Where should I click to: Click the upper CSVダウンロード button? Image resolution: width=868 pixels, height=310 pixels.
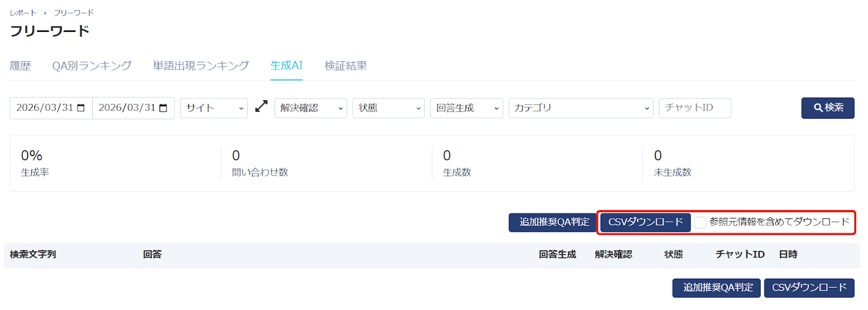pos(645,222)
